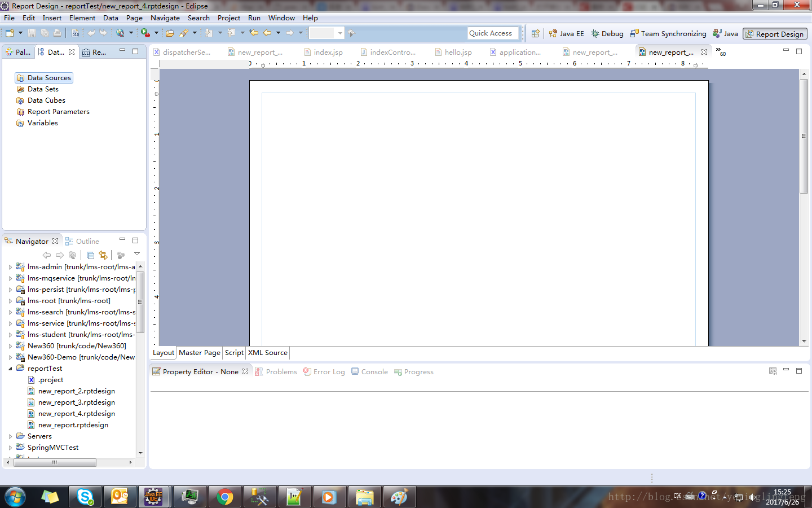
Task: Show the hidden editors list chevron
Action: [721, 52]
